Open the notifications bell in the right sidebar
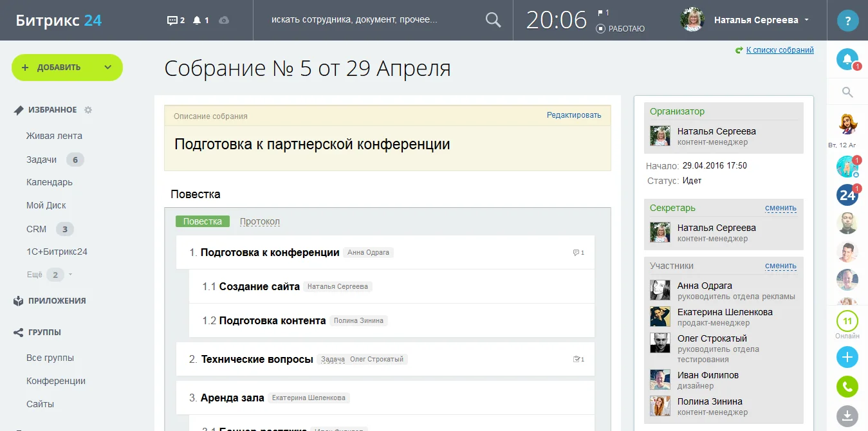This screenshot has height=431, width=868. 847,59
